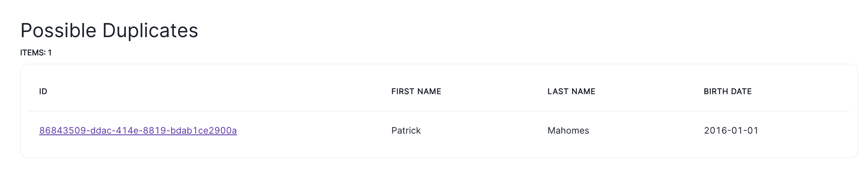Select the LAST NAME column header

click(571, 92)
